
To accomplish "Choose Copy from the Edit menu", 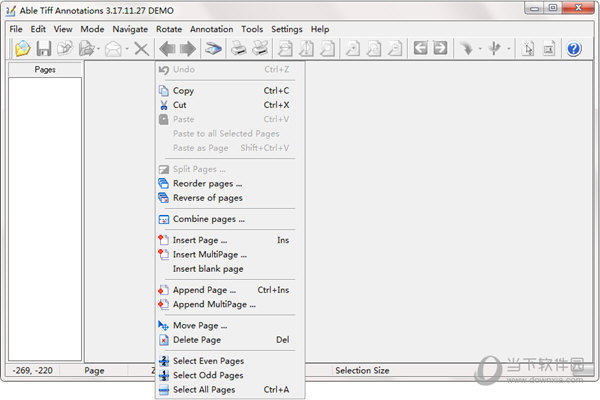I will click(230, 91).
